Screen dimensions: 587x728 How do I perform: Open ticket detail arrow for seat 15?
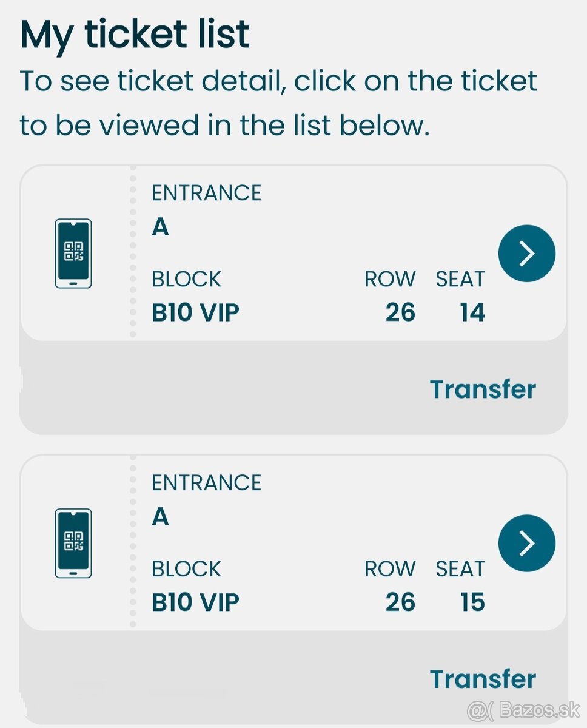(526, 543)
